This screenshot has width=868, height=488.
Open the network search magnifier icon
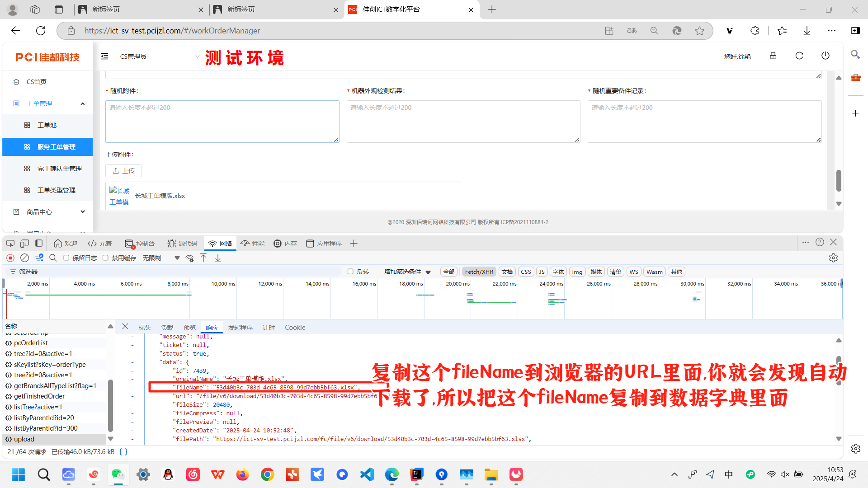53,258
